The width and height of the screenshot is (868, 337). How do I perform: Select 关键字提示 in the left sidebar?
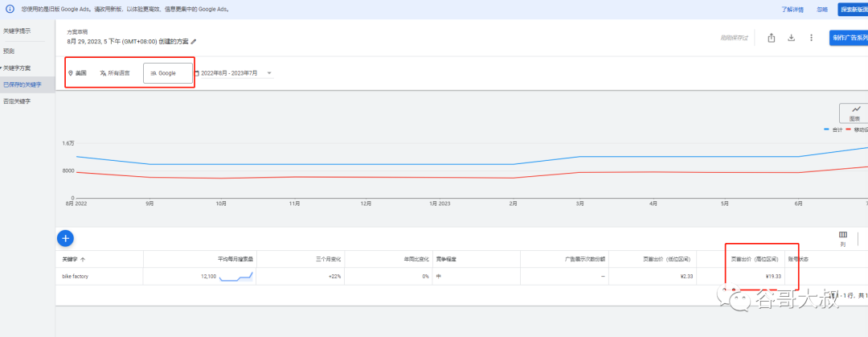(17, 31)
